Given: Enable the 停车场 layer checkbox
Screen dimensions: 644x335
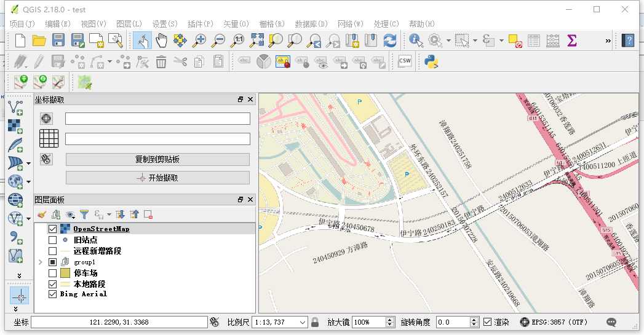Looking at the screenshot, I should pyautogui.click(x=52, y=273).
